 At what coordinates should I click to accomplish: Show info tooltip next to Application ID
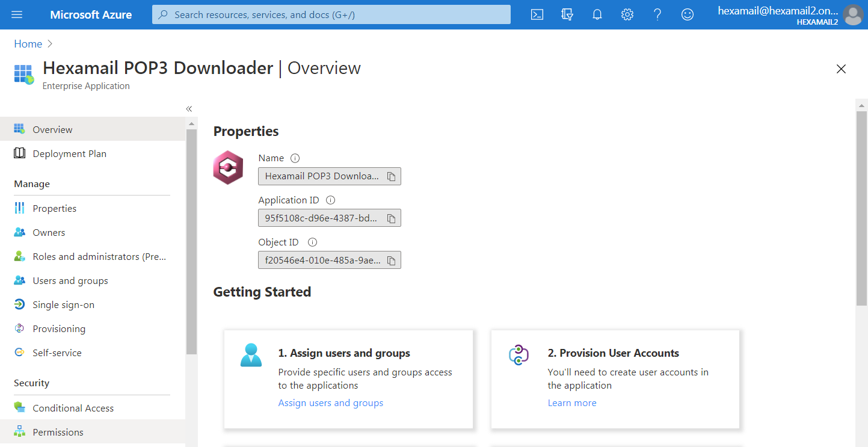330,200
